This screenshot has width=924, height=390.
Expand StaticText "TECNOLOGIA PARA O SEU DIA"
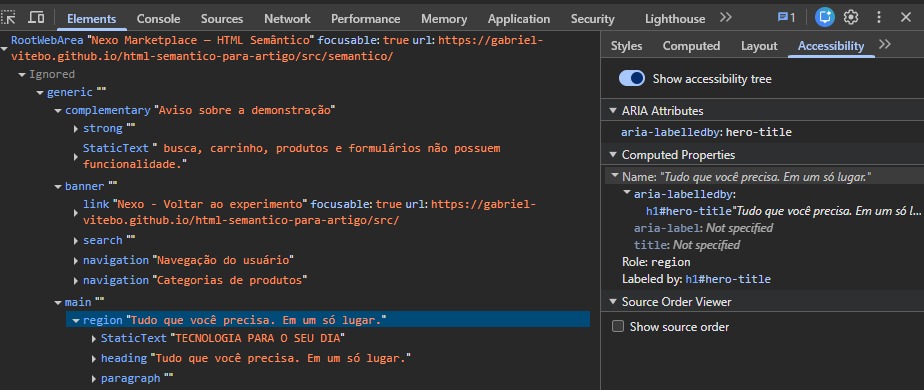(94, 339)
